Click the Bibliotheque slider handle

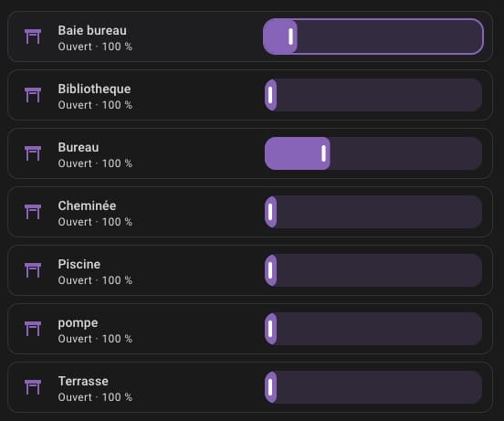pyautogui.click(x=270, y=95)
